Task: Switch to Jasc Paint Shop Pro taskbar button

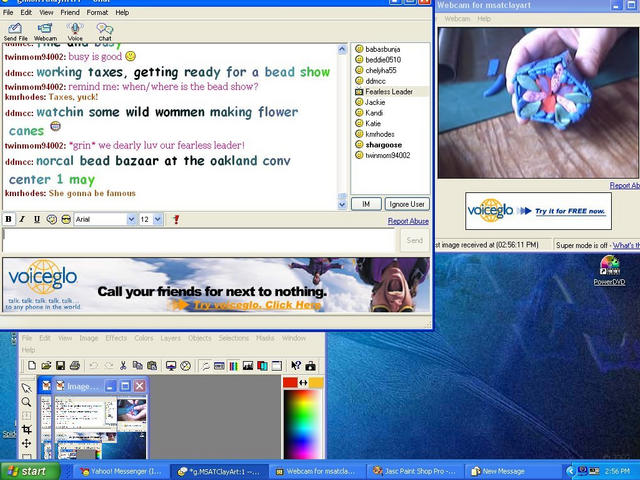Action: click(414, 471)
